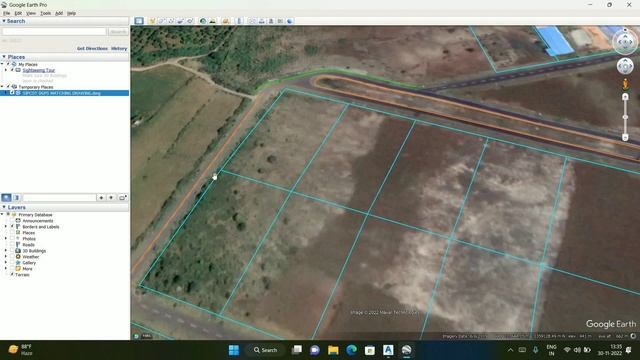Click the Street View pegman icon
The width and height of the screenshot is (640, 360).
(625, 84)
